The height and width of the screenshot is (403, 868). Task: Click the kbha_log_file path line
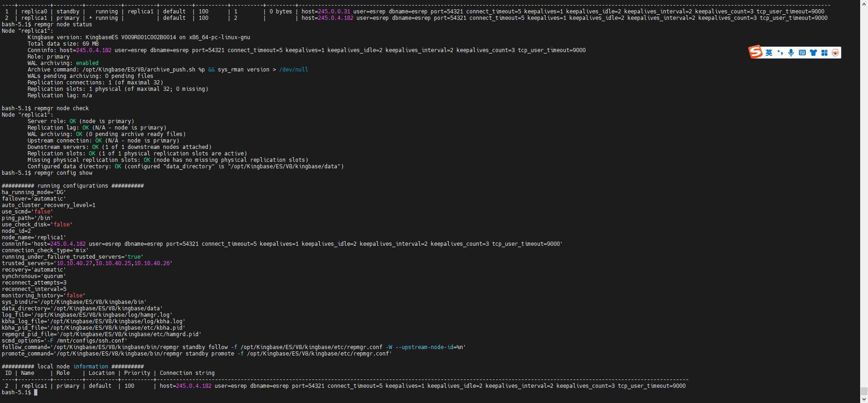tap(94, 321)
